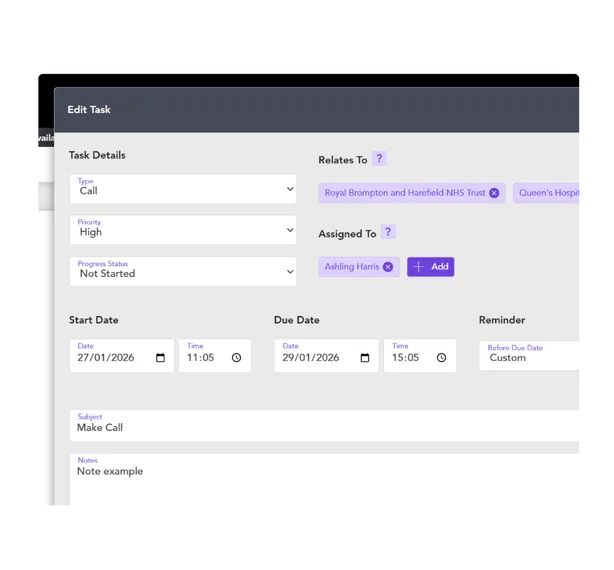Click the Notes area with Note example

[324, 480]
